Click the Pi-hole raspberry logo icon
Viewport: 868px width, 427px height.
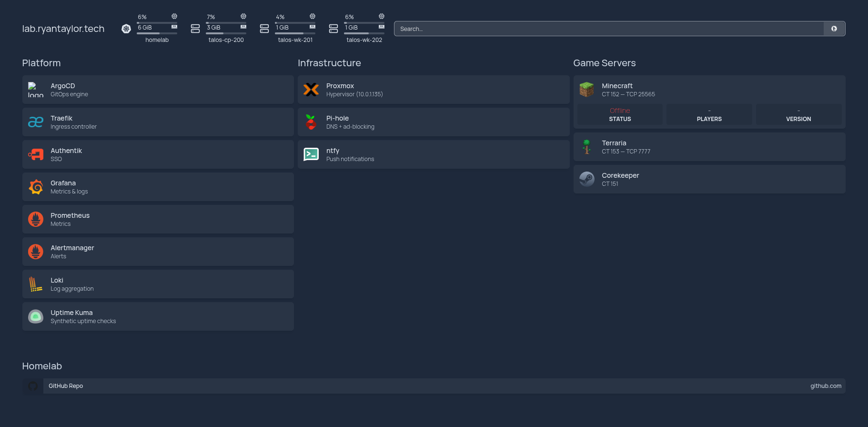[311, 122]
